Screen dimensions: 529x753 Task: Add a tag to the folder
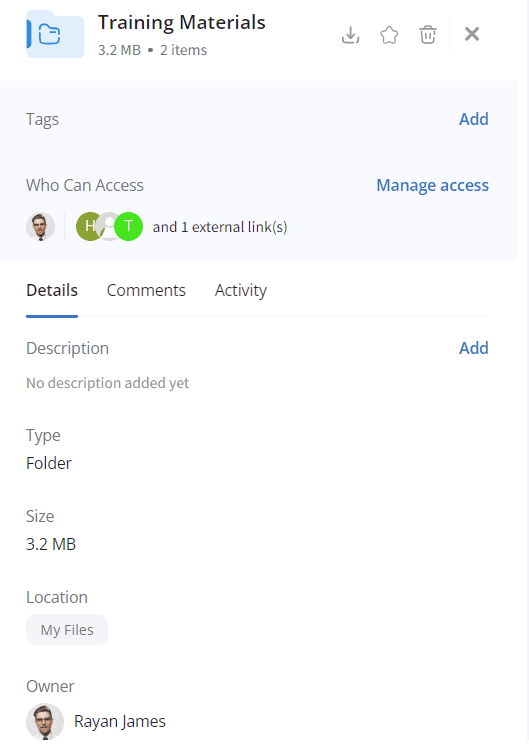click(473, 119)
